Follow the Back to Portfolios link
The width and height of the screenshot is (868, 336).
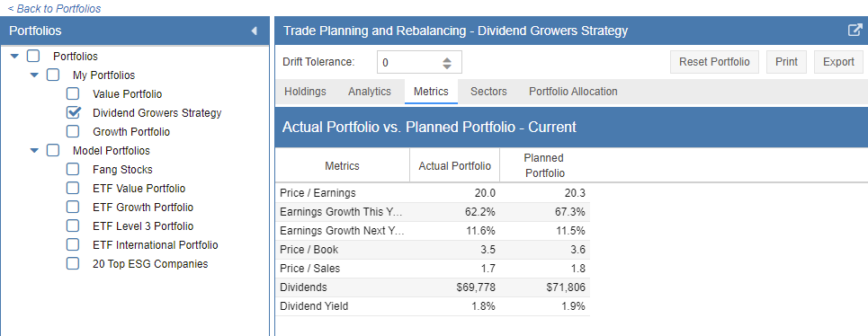tap(54, 9)
